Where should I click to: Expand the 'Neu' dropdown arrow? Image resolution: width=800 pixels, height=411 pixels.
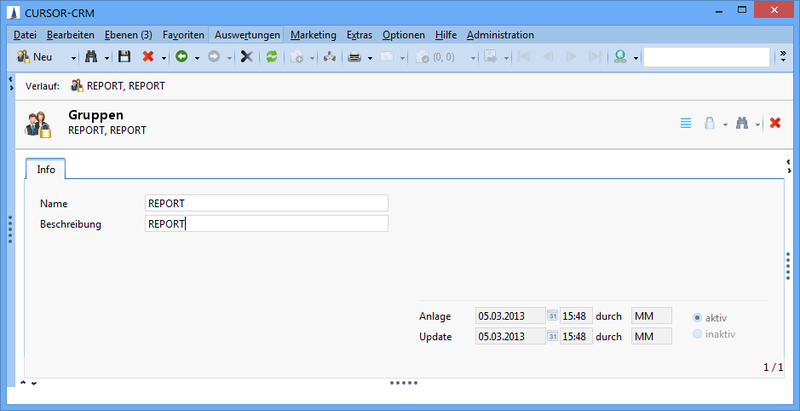[x=73, y=58]
